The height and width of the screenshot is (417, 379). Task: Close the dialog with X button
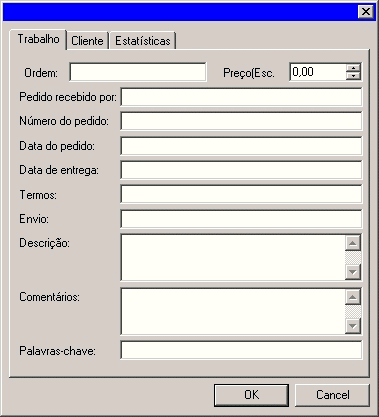click(x=366, y=12)
